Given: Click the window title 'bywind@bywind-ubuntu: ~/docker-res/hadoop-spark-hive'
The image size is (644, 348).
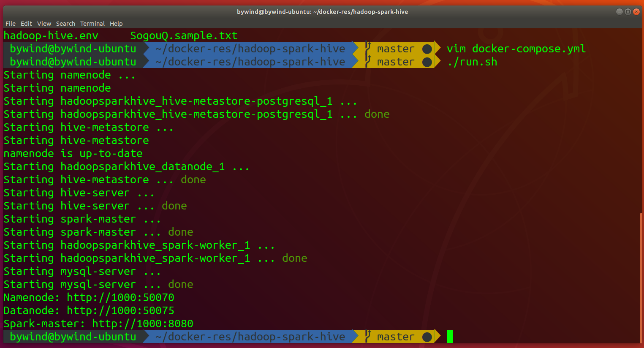Looking at the screenshot, I should pos(322,12).
